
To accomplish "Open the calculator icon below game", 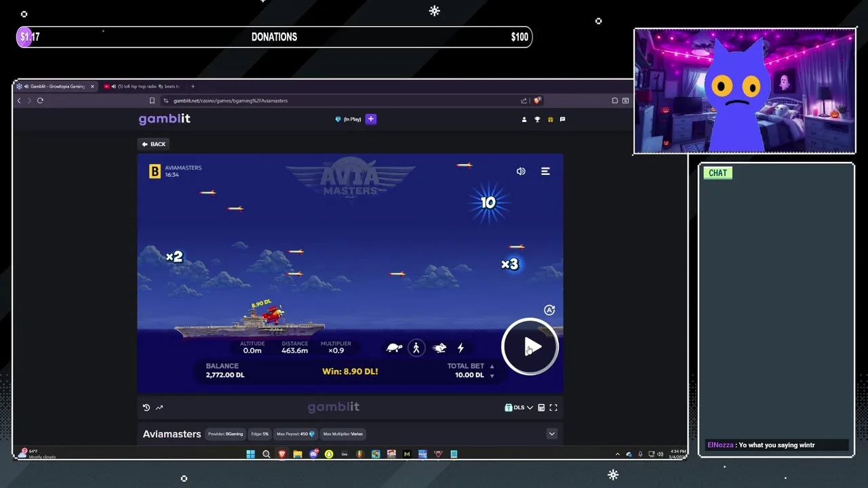I will (541, 407).
